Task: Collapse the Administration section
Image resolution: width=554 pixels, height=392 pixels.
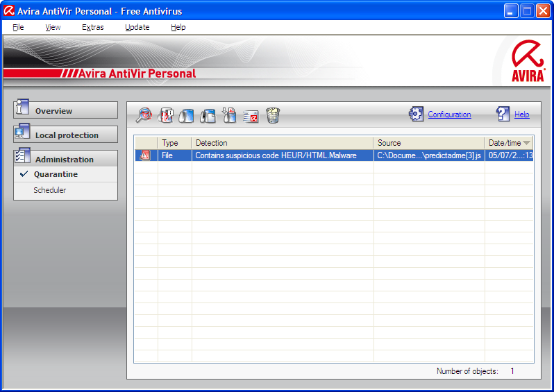Action: coord(65,160)
